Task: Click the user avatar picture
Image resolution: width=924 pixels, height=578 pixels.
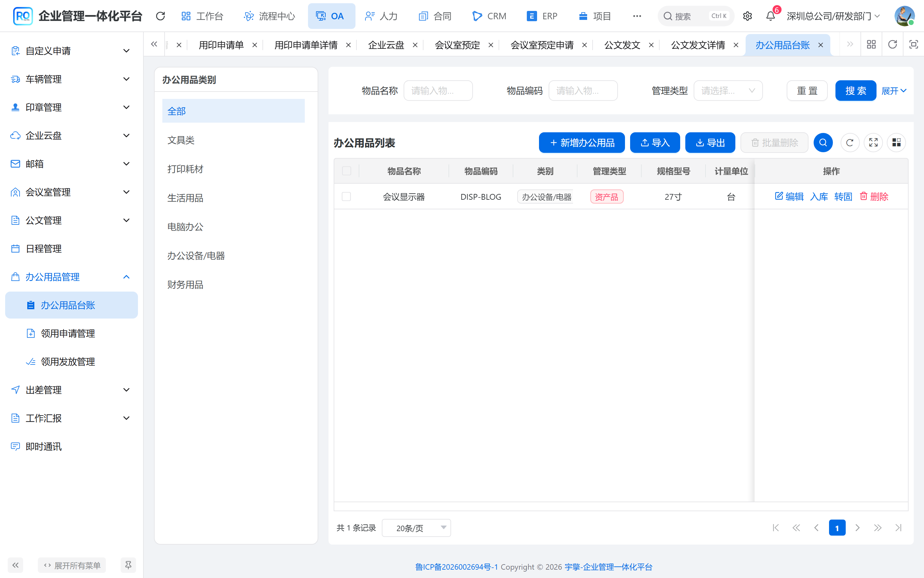Action: pos(904,16)
